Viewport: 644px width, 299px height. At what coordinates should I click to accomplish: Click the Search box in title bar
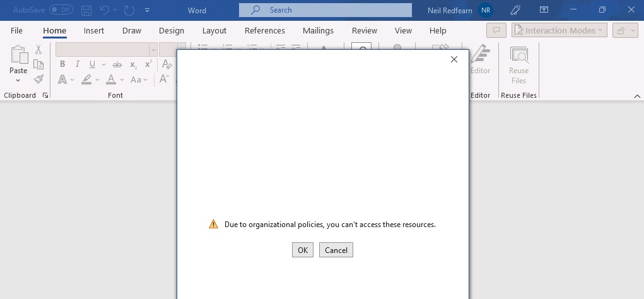pos(325,10)
